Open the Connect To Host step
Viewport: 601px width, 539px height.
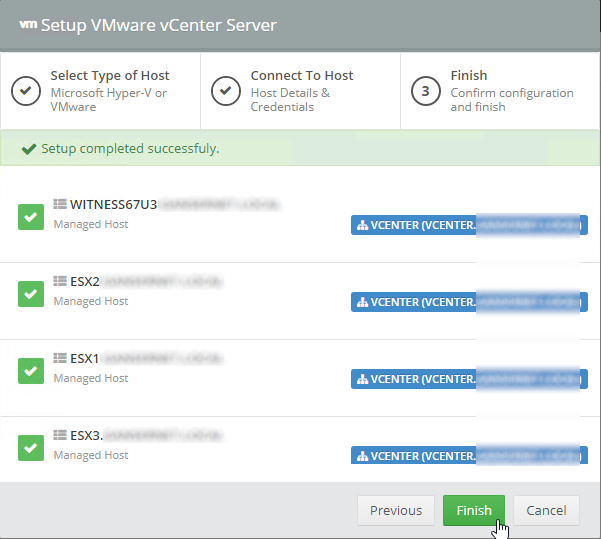coord(300,91)
